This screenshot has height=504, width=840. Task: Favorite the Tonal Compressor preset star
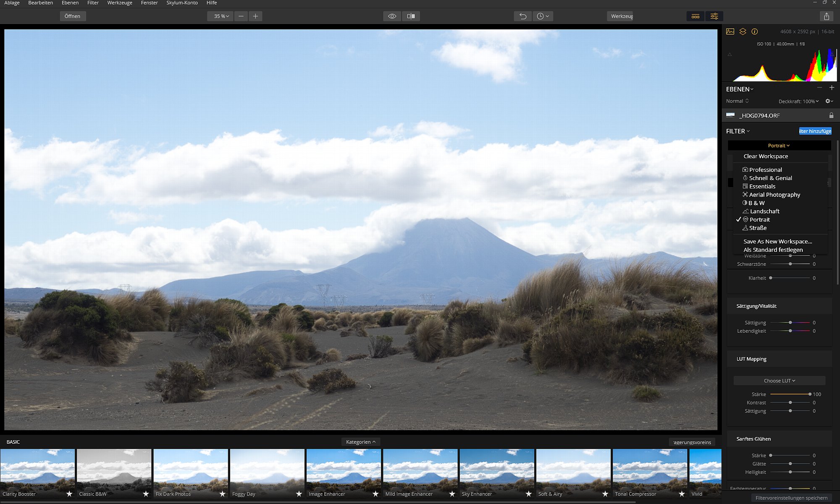682,494
